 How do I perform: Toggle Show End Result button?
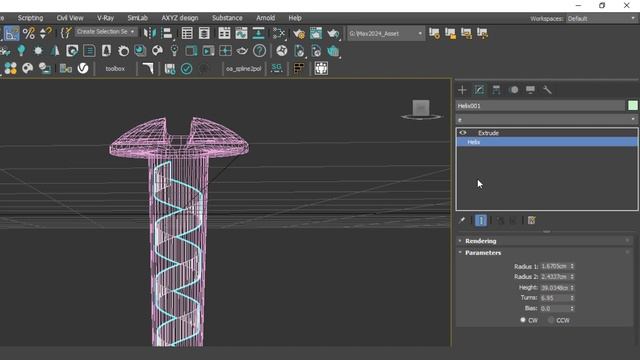pos(481,220)
